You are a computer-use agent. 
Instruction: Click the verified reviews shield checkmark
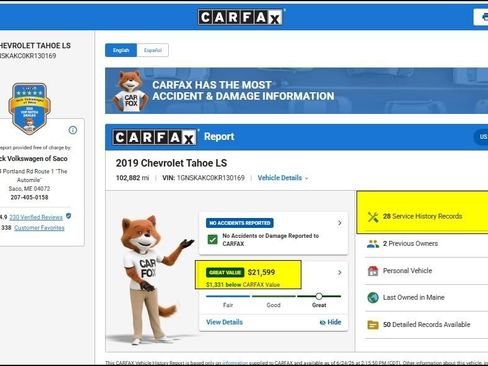pyautogui.click(x=69, y=216)
